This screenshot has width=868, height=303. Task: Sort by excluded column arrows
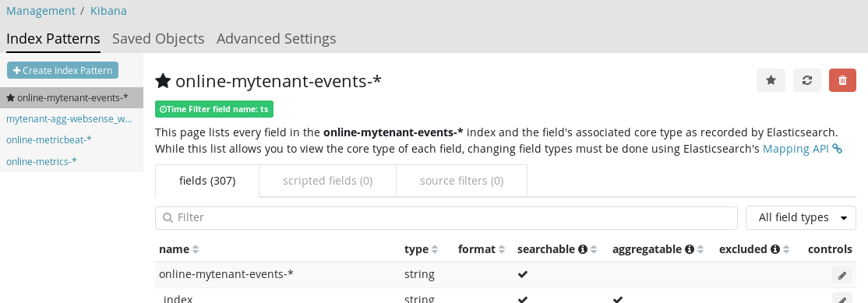coord(786,249)
